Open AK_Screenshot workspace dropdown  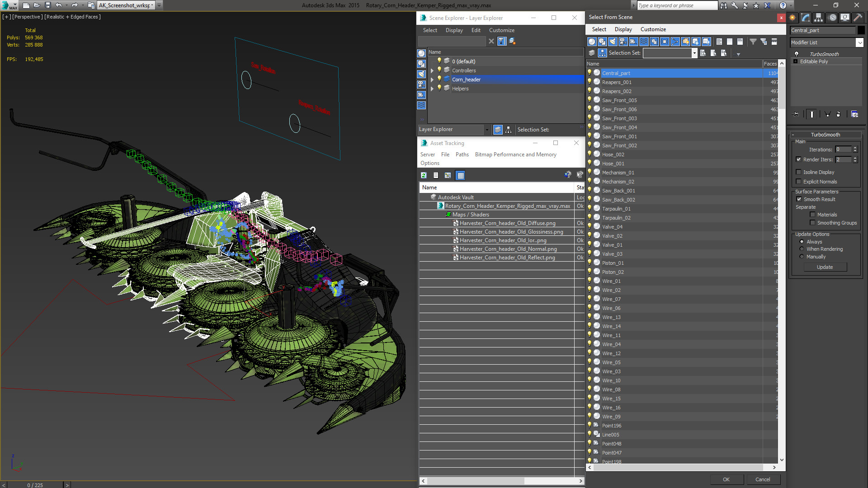click(152, 5)
